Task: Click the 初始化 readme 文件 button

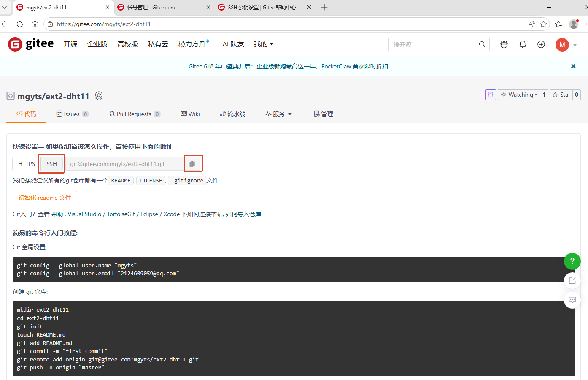Action: (x=45, y=198)
